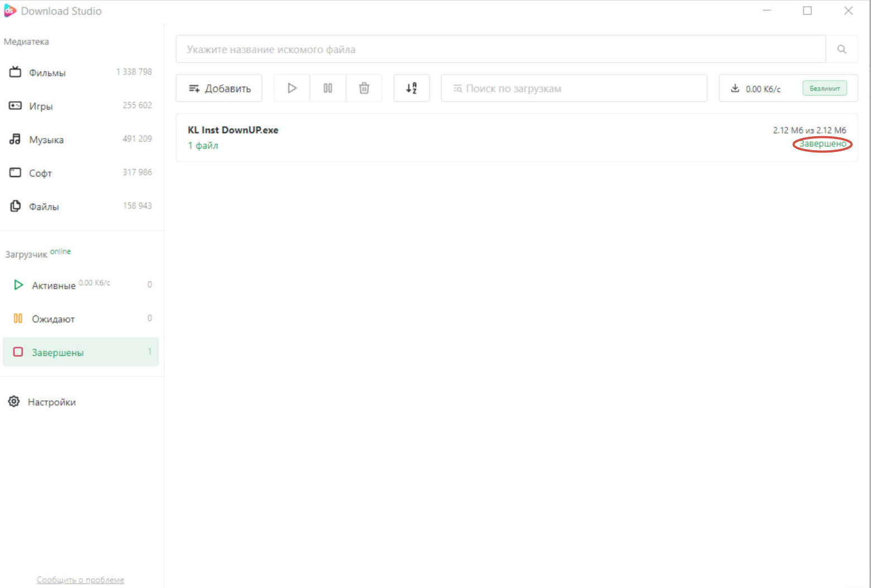Open the Игры games category
Viewport: 871px width, 588px height.
[81, 106]
